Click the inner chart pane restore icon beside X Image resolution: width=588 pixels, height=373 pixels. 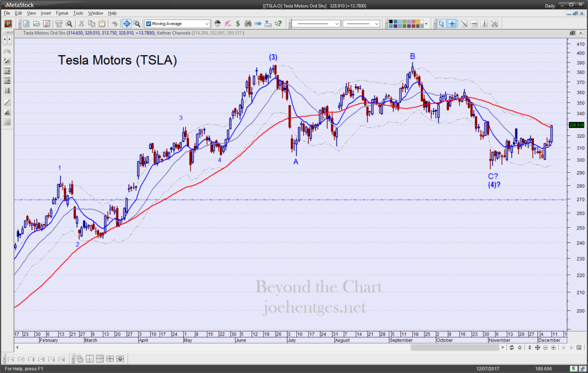coord(572,33)
